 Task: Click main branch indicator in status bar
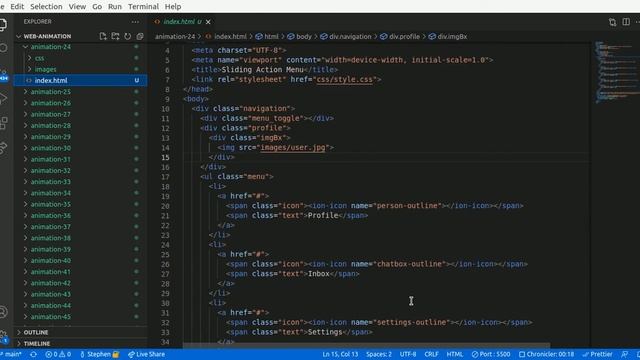point(11,354)
